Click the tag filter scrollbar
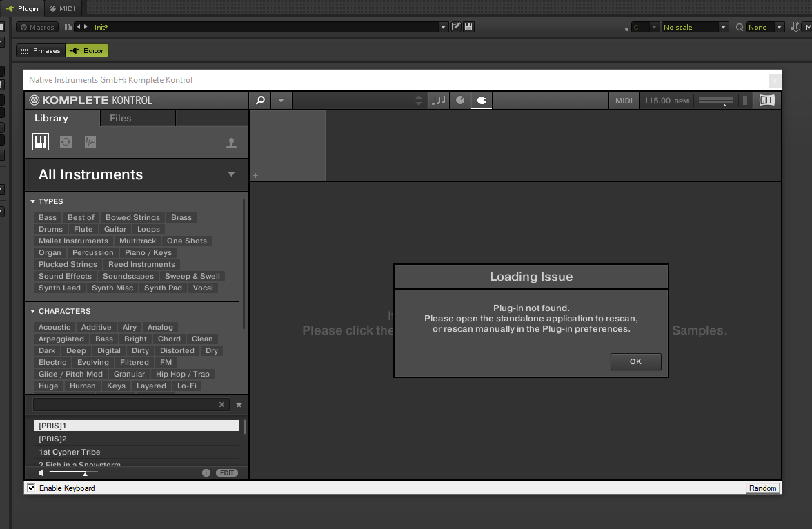Screen dimensions: 812x529 (x=244, y=264)
